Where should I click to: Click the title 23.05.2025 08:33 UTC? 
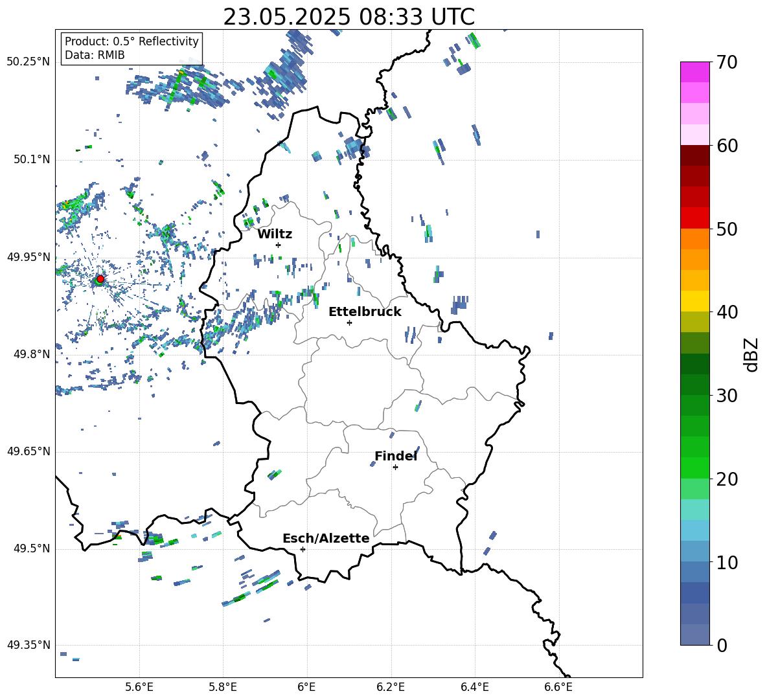[349, 17]
